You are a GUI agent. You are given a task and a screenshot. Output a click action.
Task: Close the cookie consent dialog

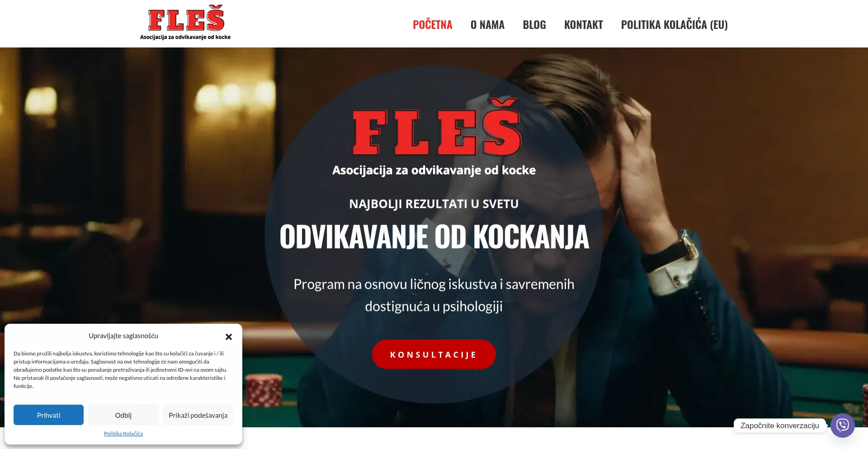(x=229, y=337)
